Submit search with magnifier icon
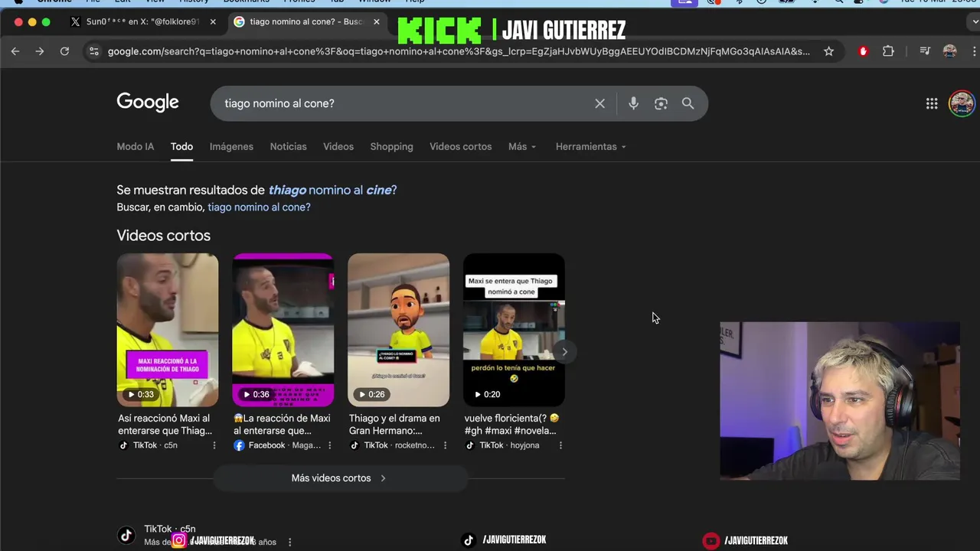980x551 pixels. tap(688, 103)
